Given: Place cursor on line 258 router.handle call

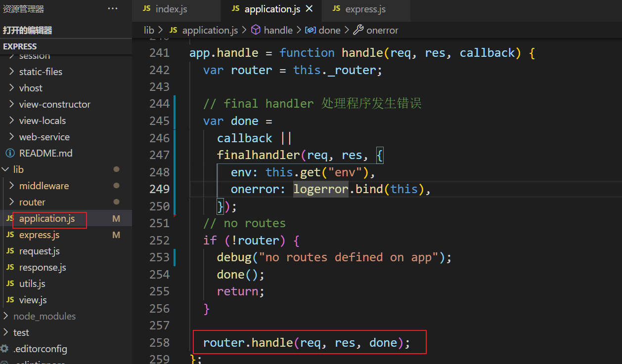Looking at the screenshot, I should click(307, 342).
